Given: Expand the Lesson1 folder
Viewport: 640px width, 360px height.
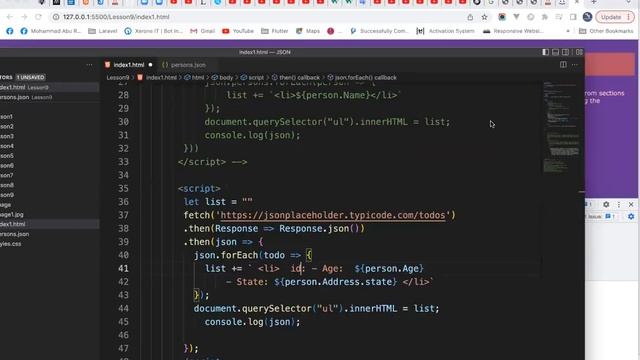Looking at the screenshot, I should click(49, 117).
